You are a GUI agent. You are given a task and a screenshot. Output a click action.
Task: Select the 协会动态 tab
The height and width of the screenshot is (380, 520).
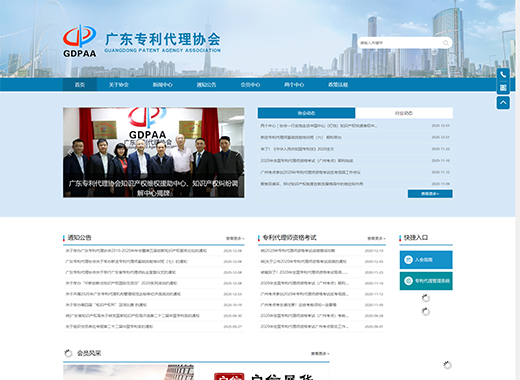tap(306, 113)
